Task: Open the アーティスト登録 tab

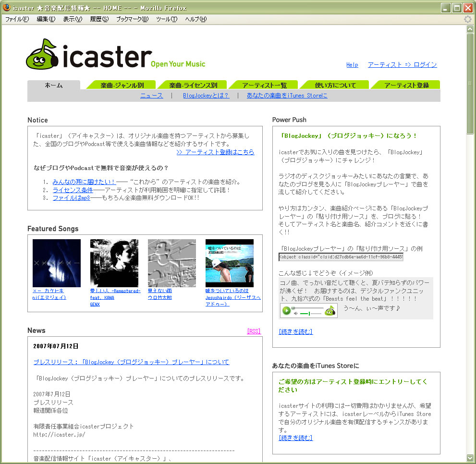Action: 406,85
